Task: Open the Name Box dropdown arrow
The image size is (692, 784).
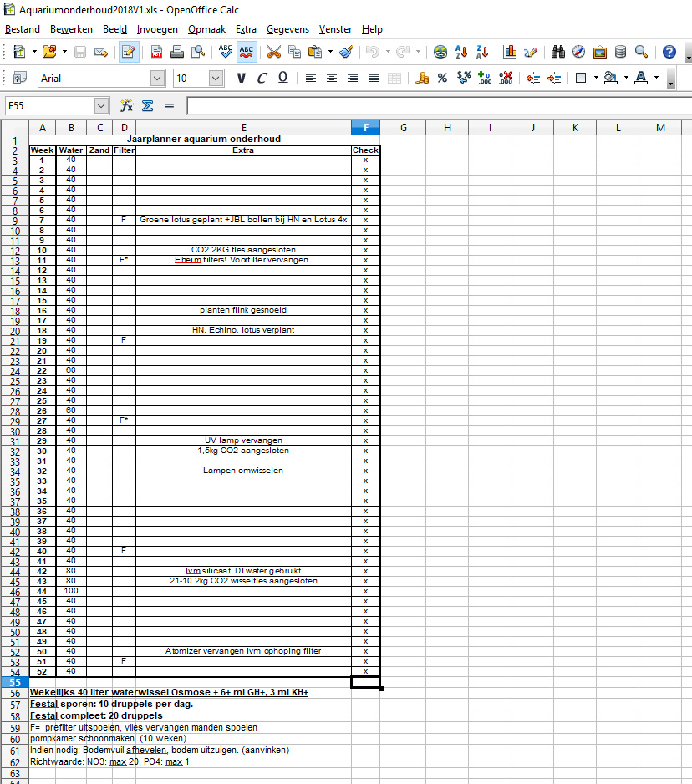Action: pyautogui.click(x=102, y=106)
